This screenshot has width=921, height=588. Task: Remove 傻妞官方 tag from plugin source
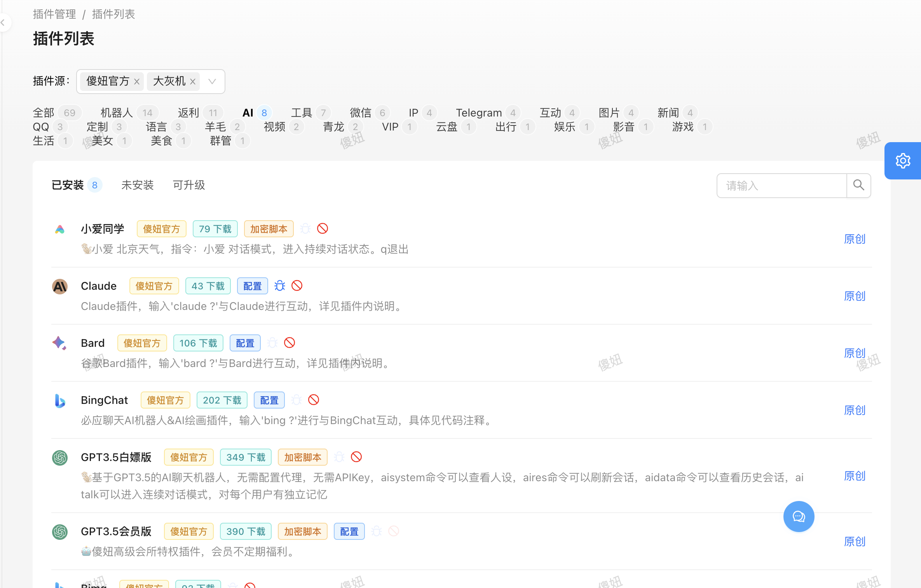[x=137, y=82]
